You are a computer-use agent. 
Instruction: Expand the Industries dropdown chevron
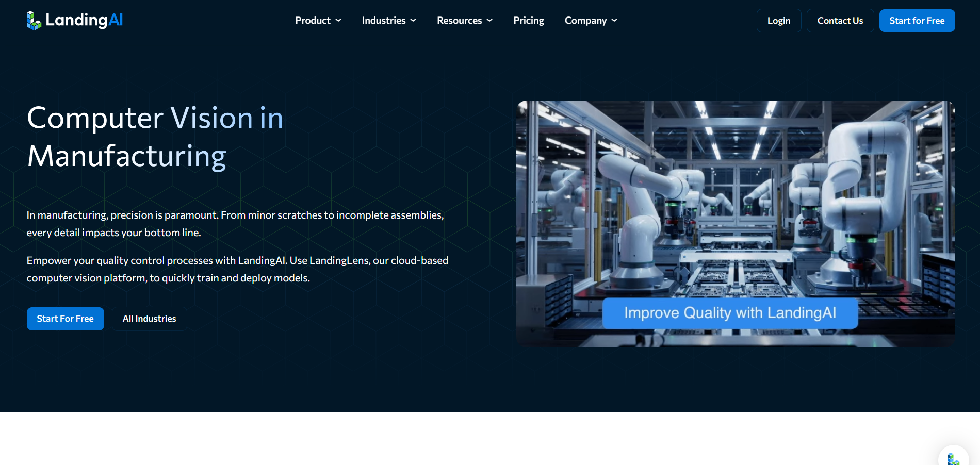pos(413,21)
